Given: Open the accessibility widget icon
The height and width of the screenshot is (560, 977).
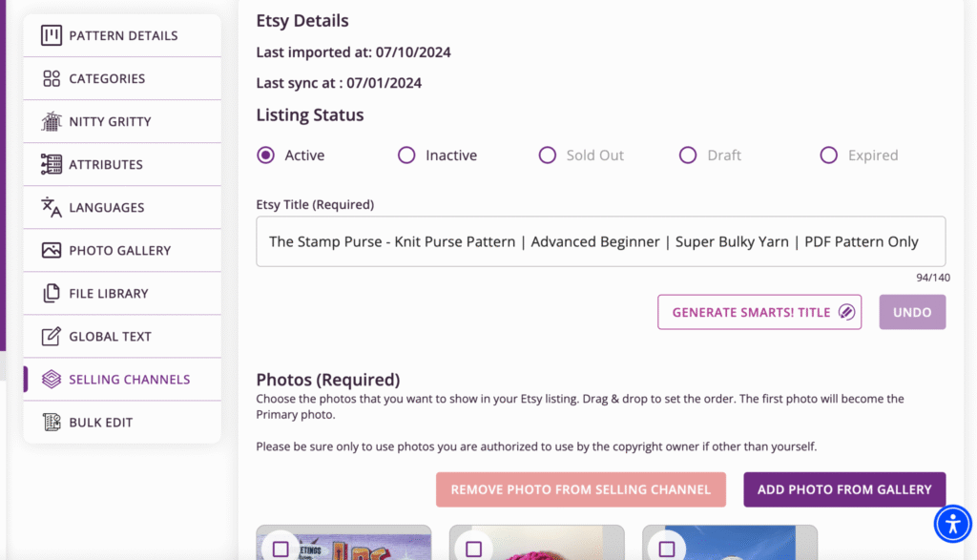Looking at the screenshot, I should pos(952,524).
